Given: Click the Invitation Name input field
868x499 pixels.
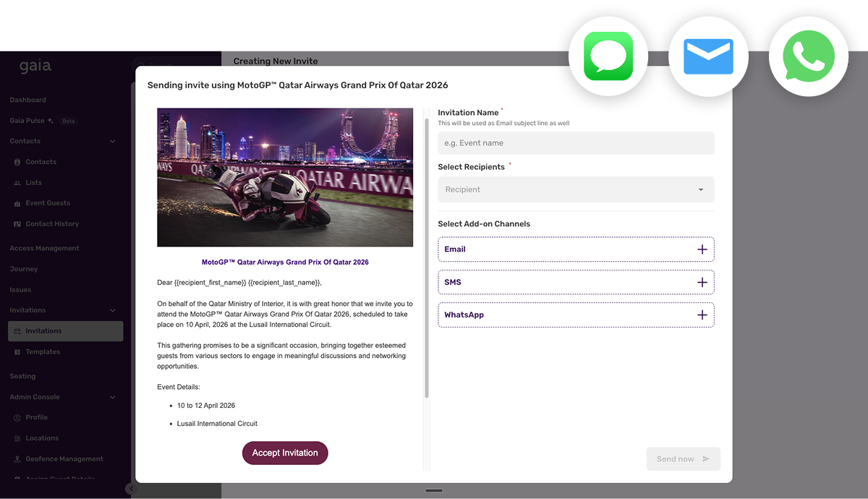Looking at the screenshot, I should (x=576, y=143).
